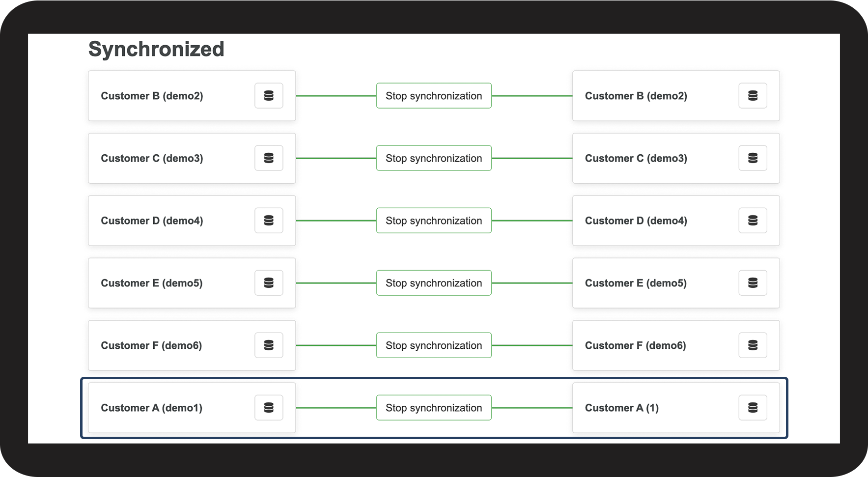Click database icon on left Customer B card
Viewport: 868px width, 477px height.
point(269,96)
